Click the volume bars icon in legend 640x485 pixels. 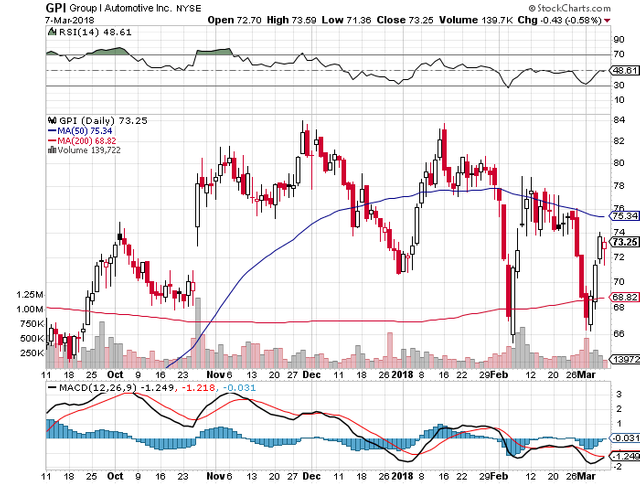pos(52,150)
